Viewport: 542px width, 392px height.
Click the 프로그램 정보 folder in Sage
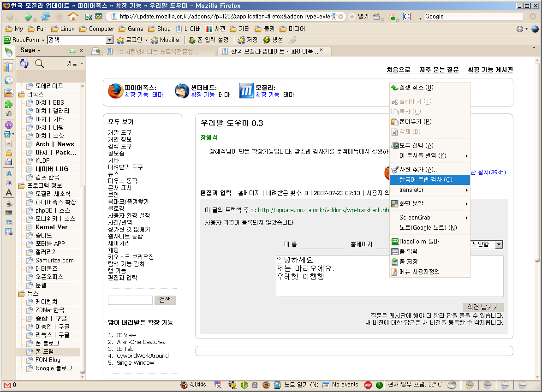point(45,186)
